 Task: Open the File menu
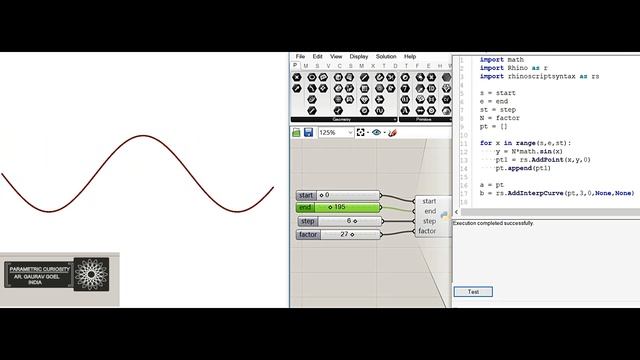tap(300, 56)
